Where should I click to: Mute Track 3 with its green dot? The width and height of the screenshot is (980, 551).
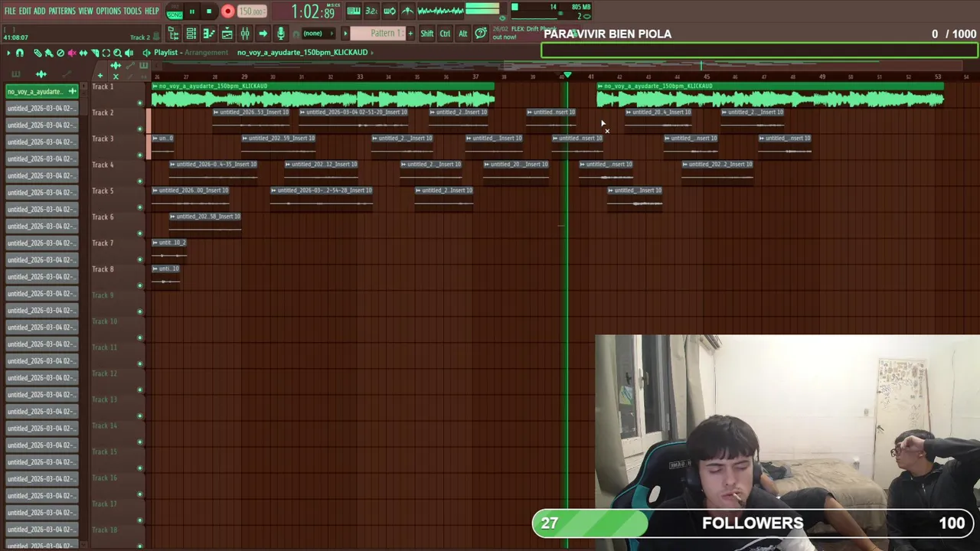click(139, 155)
